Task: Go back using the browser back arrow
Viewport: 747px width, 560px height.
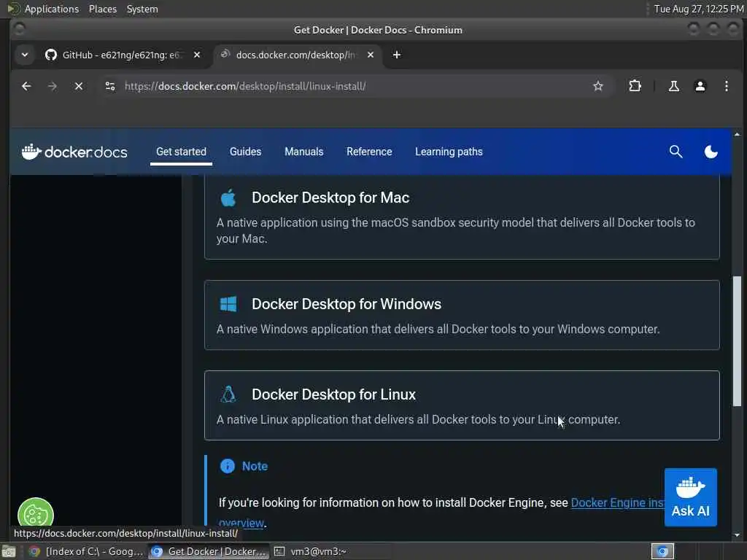Action: [x=26, y=86]
